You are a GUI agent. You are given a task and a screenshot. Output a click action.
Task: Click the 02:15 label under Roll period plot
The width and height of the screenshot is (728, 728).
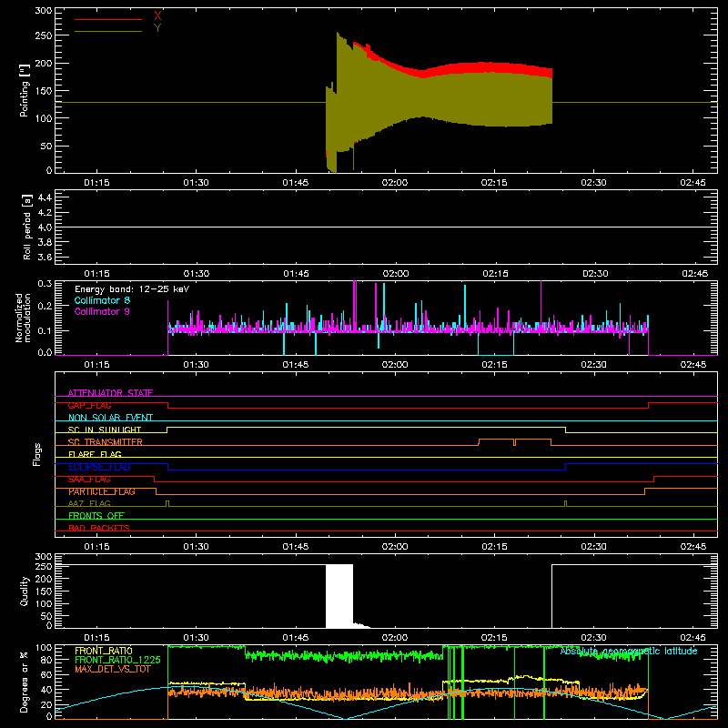pyautogui.click(x=495, y=274)
